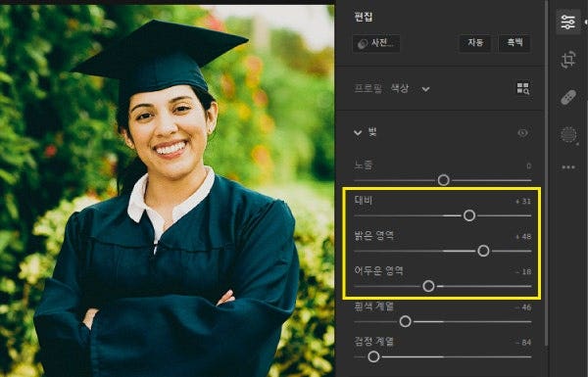Select the Healing brush bandage tool
Screen dimensions: 588x377
point(568,97)
